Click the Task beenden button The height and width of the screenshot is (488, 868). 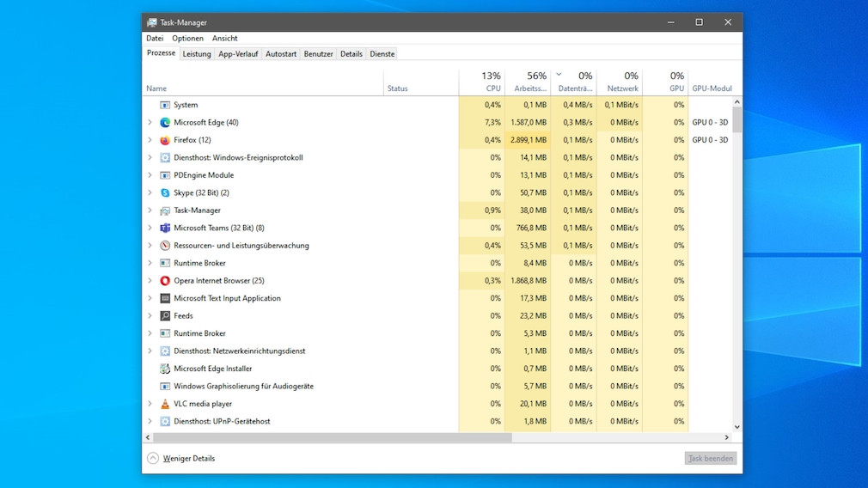click(710, 458)
